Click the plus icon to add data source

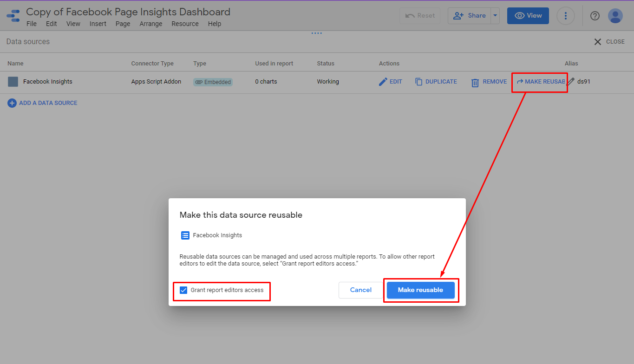click(x=12, y=103)
